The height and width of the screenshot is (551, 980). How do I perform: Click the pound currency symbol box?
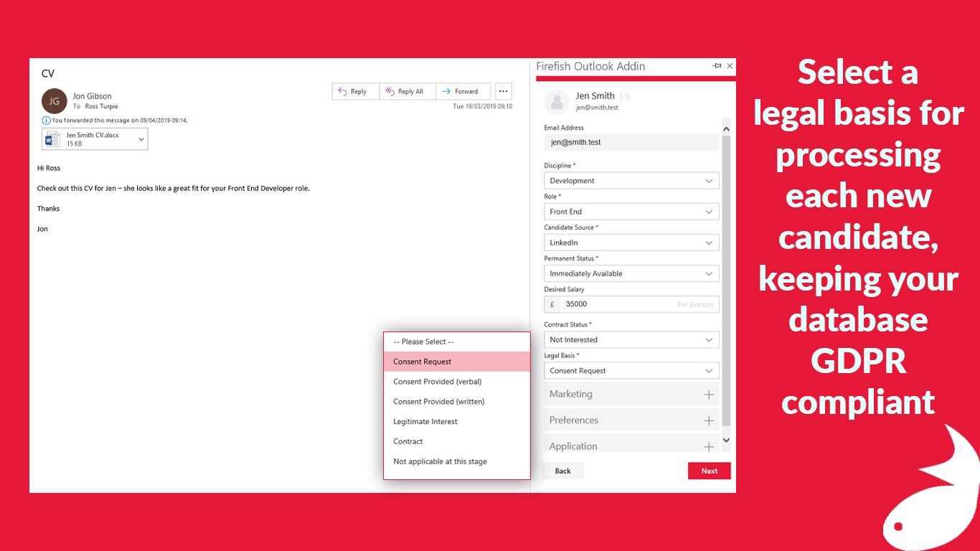coord(552,304)
